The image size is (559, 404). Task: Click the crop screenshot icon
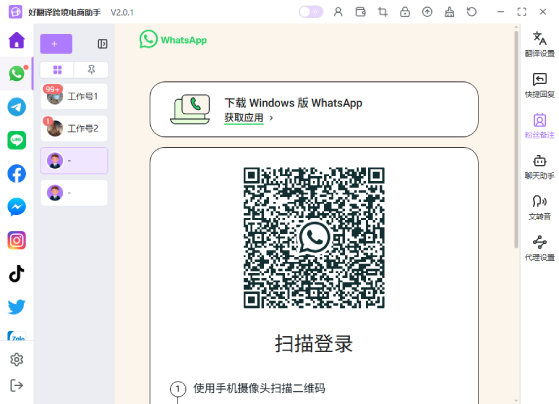383,12
